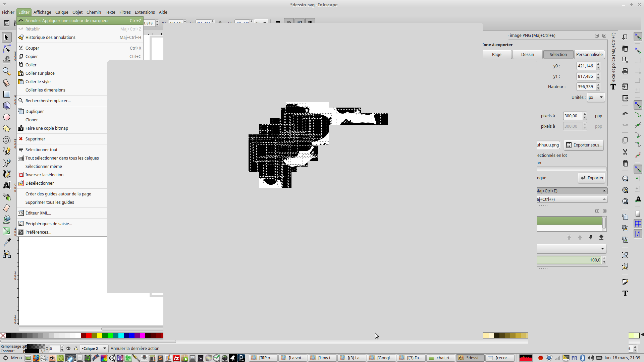Select the calligraphy pen tool
Image resolution: width=644 pixels, height=362 pixels.
click(6, 174)
